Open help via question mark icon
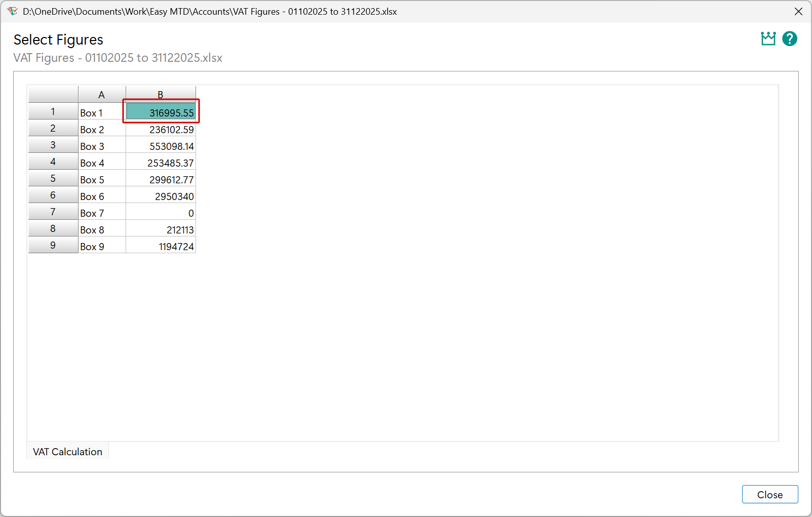This screenshot has height=517, width=812. tap(789, 39)
